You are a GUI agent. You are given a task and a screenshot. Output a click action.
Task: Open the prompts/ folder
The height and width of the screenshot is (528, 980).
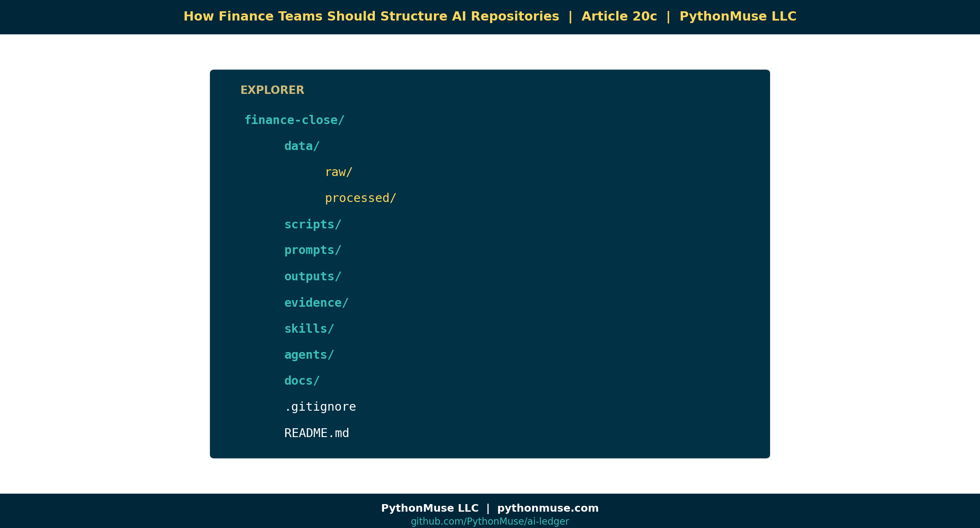pyautogui.click(x=313, y=250)
